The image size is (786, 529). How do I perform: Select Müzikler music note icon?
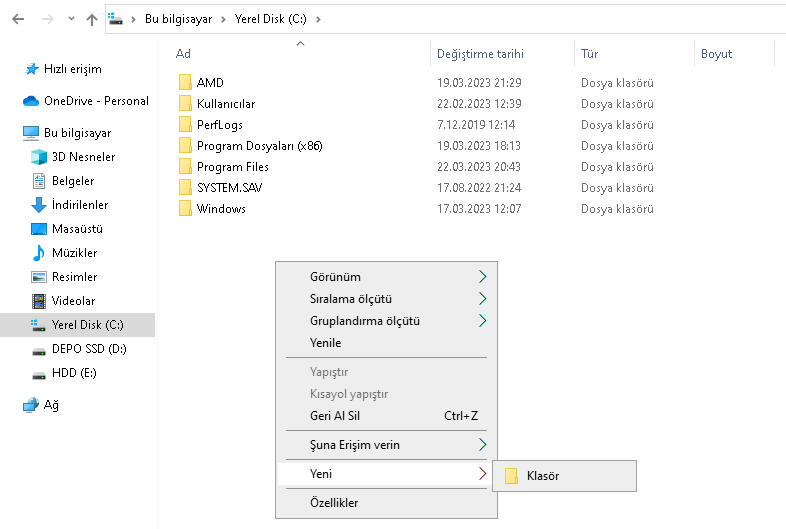[39, 253]
